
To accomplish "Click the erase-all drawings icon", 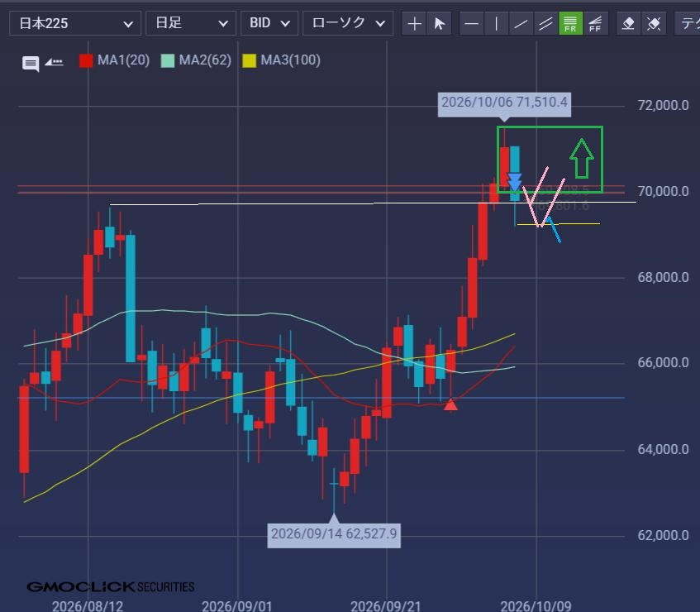I will (654, 23).
